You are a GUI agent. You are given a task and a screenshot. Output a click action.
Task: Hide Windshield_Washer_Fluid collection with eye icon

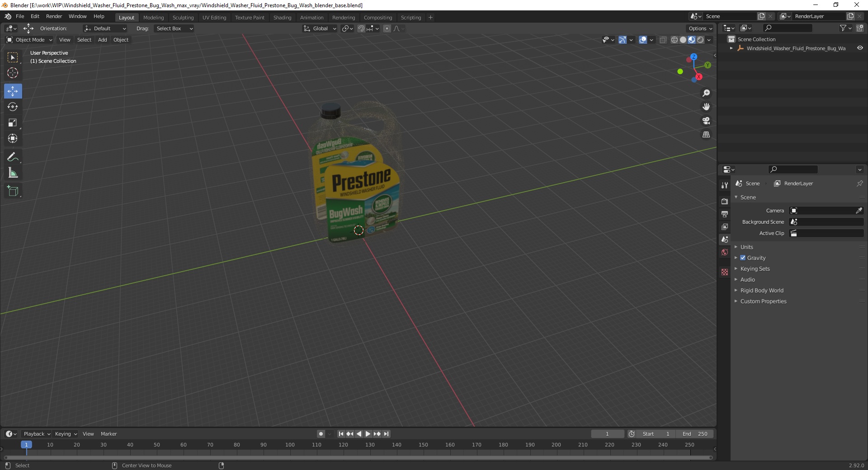[x=860, y=48]
